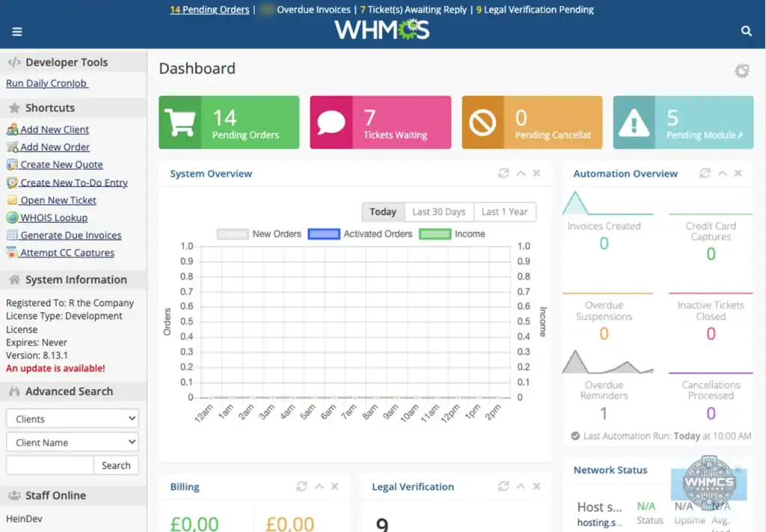Click the Invoices Created count
This screenshot has width=766, height=532.
(604, 243)
